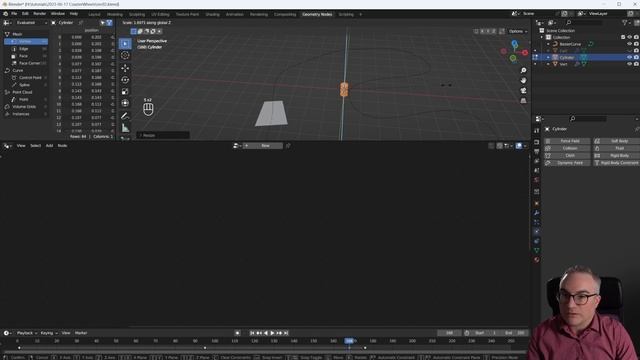Expand the Cylinder outliner row
Viewport: 640px width, 360px height.
point(548,58)
